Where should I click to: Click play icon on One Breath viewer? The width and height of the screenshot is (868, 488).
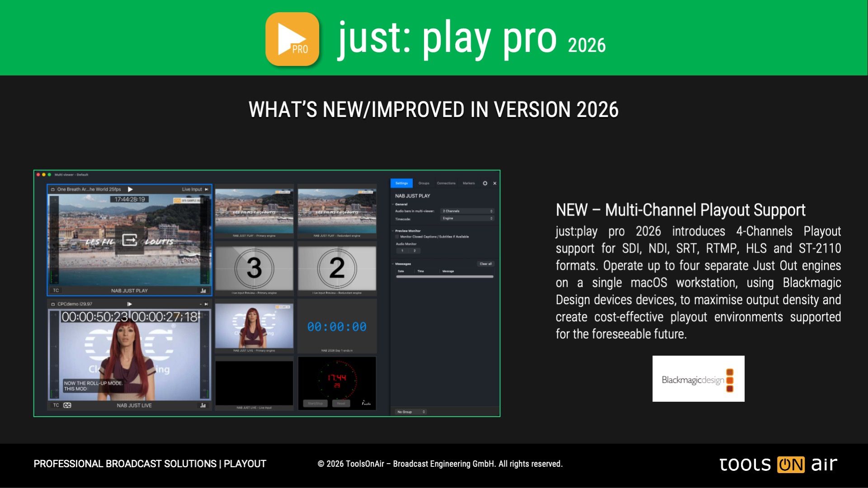coord(130,189)
